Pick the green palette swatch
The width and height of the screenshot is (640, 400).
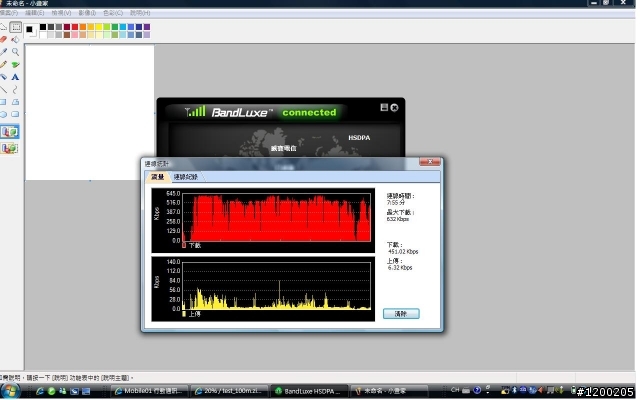pyautogui.click(x=115, y=27)
